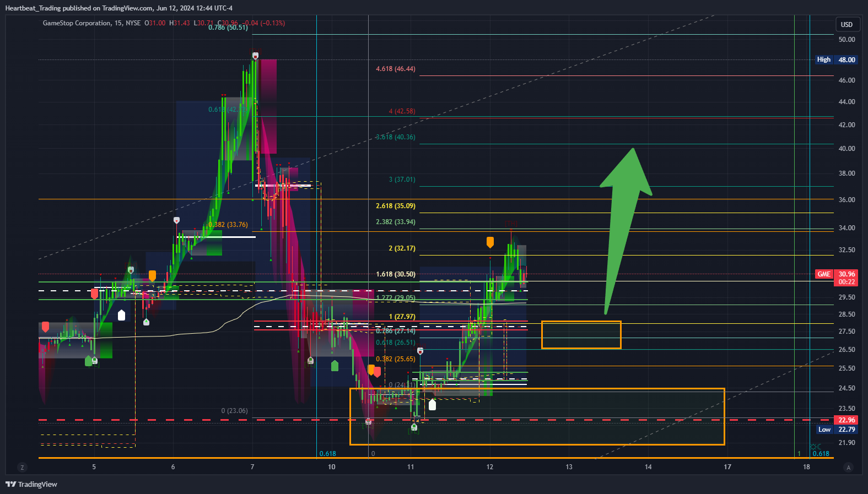
Task: Click the 0 (23.06) Fibonacci label
Action: (x=235, y=411)
